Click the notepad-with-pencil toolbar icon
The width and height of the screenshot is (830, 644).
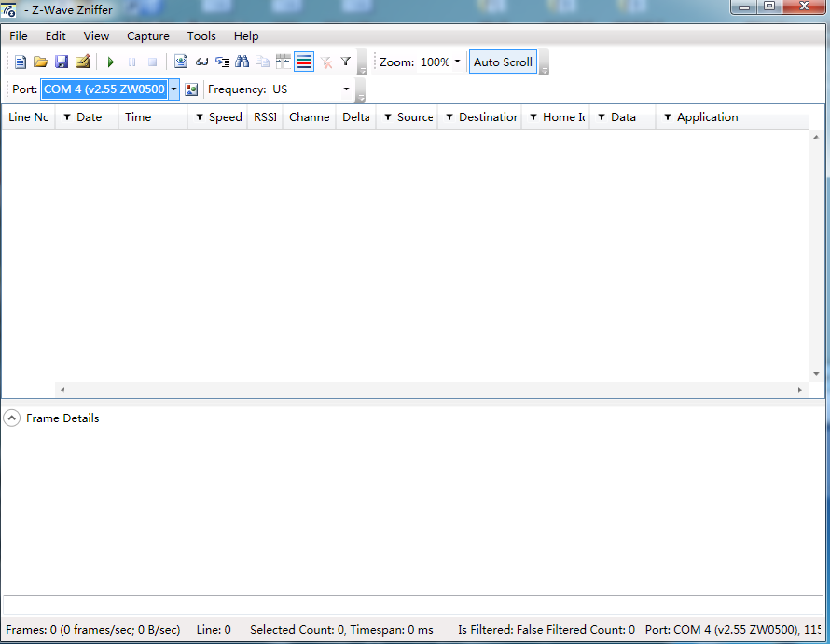pyautogui.click(x=83, y=62)
